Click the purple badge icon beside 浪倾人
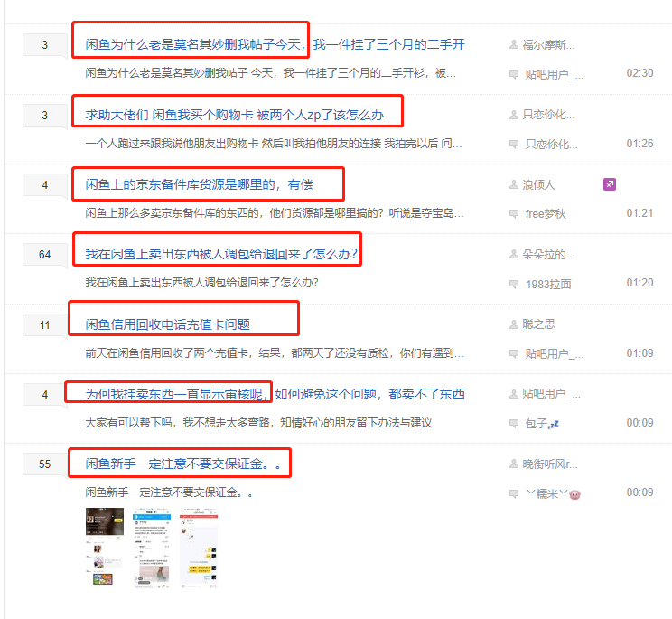This screenshot has width=672, height=619. [610, 184]
